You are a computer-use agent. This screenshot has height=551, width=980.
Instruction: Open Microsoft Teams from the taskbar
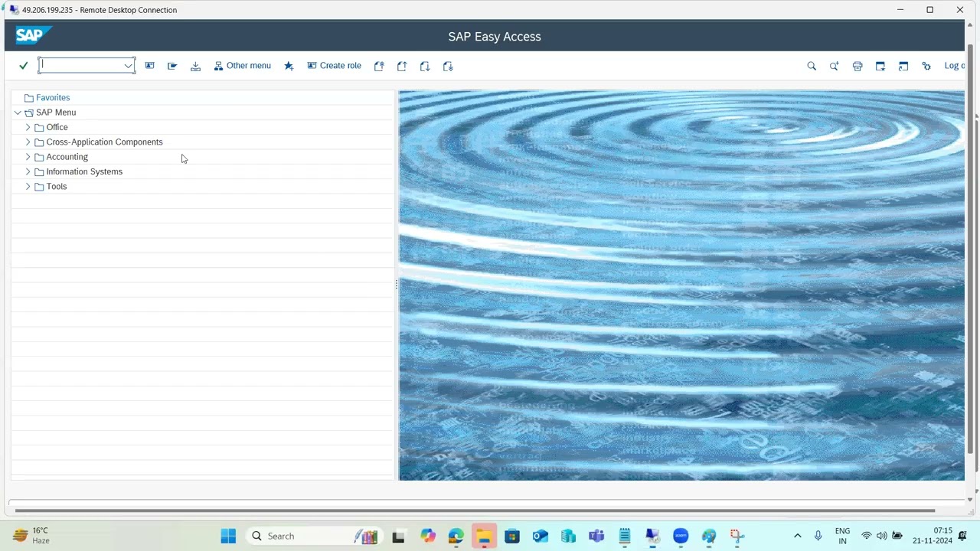click(596, 536)
